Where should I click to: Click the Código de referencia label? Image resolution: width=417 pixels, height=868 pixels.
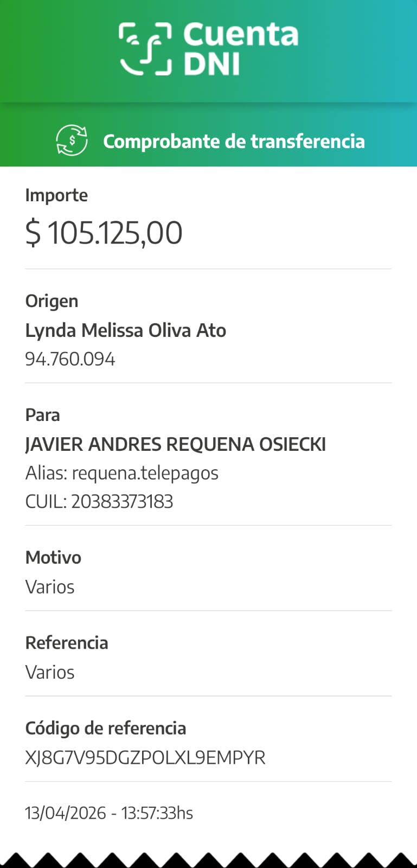[106, 728]
